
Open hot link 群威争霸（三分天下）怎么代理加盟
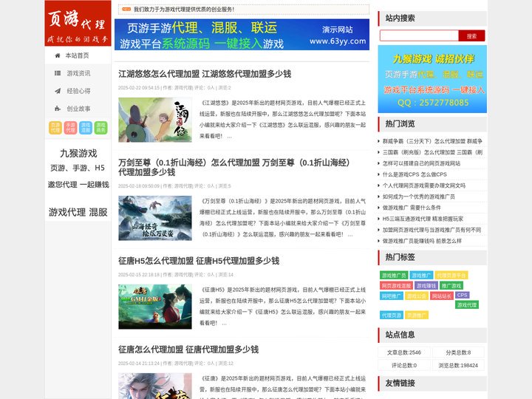(432, 141)
